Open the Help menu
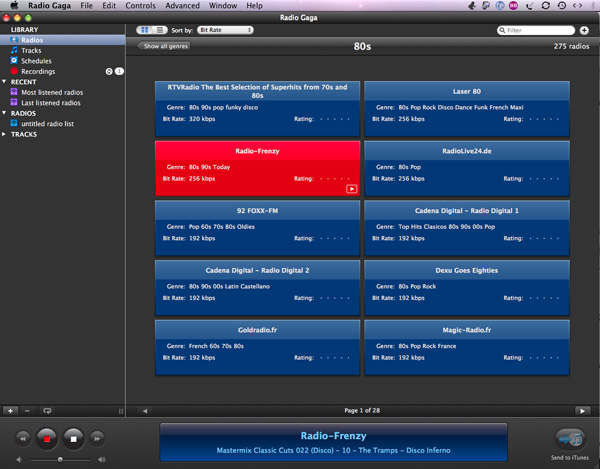Screen dimensions: 600x469 click(254, 6)
